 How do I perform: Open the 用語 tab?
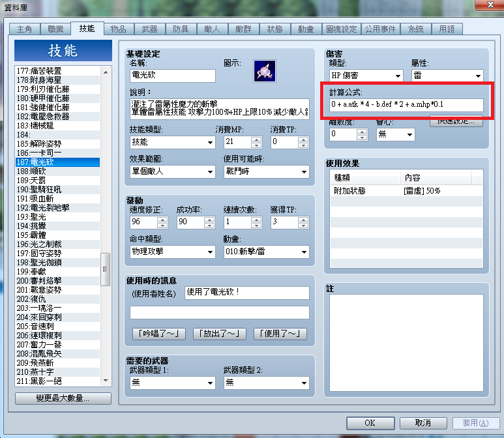click(447, 29)
